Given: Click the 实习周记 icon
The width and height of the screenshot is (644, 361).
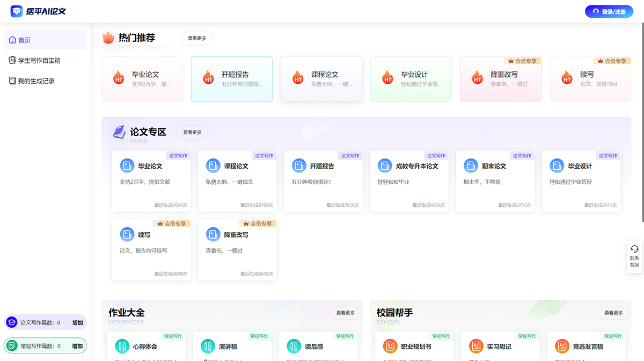Looking at the screenshot, I should [x=476, y=346].
